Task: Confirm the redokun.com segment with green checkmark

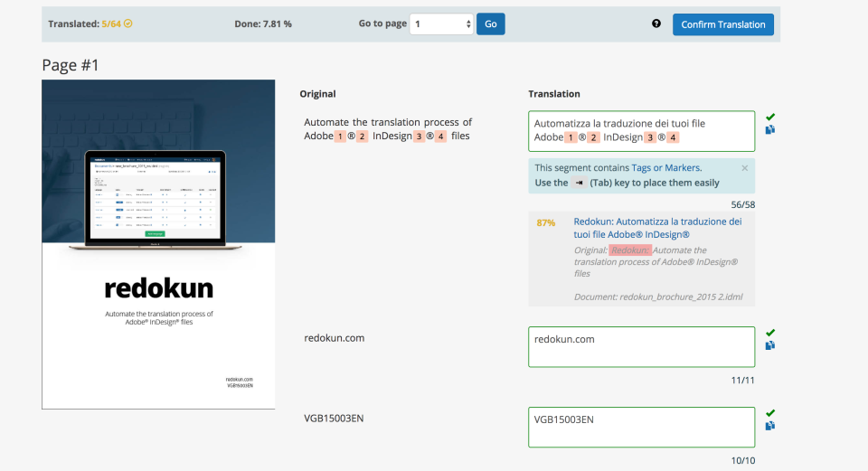Action: pyautogui.click(x=770, y=333)
